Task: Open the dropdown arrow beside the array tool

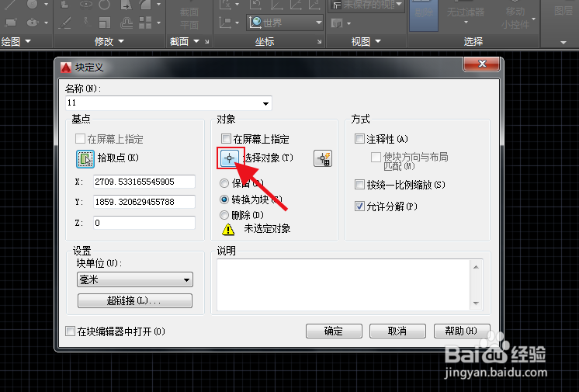Action: [158, 23]
